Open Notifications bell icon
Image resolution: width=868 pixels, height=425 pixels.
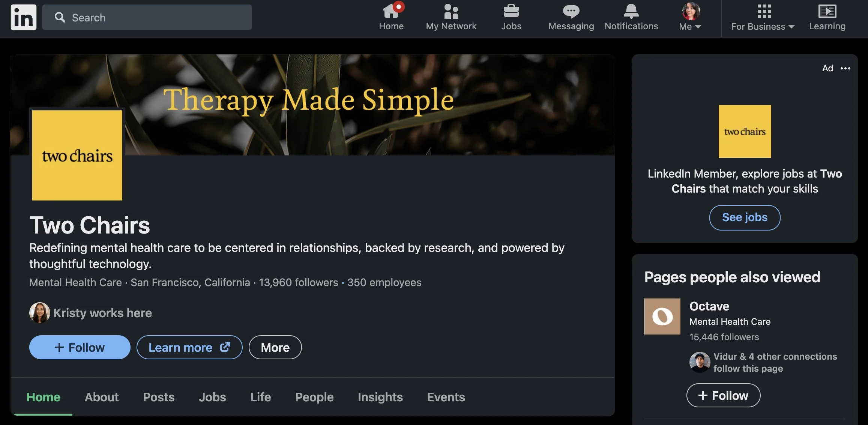631,11
